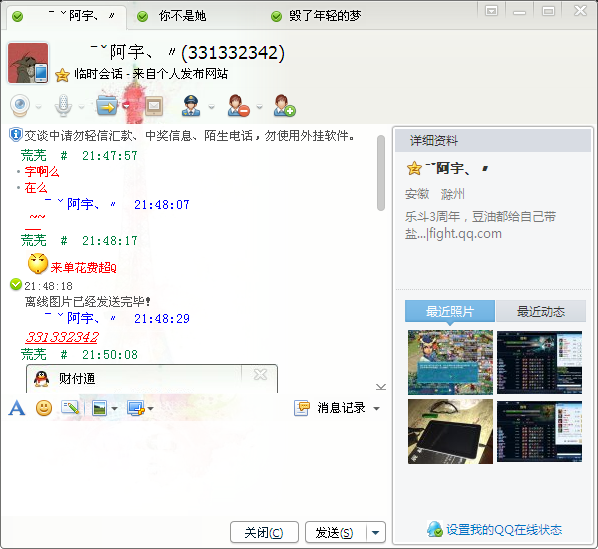The width and height of the screenshot is (598, 549).
Task: Click the 331332342 link in chat
Action: tap(62, 337)
